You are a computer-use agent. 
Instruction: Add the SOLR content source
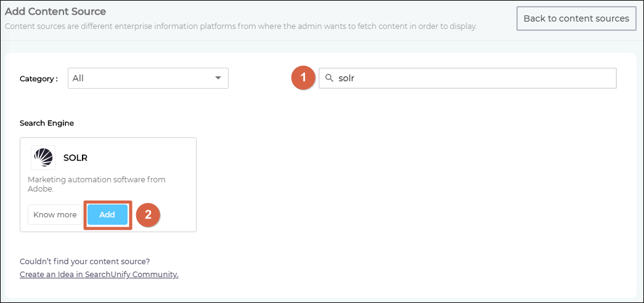pyautogui.click(x=107, y=214)
